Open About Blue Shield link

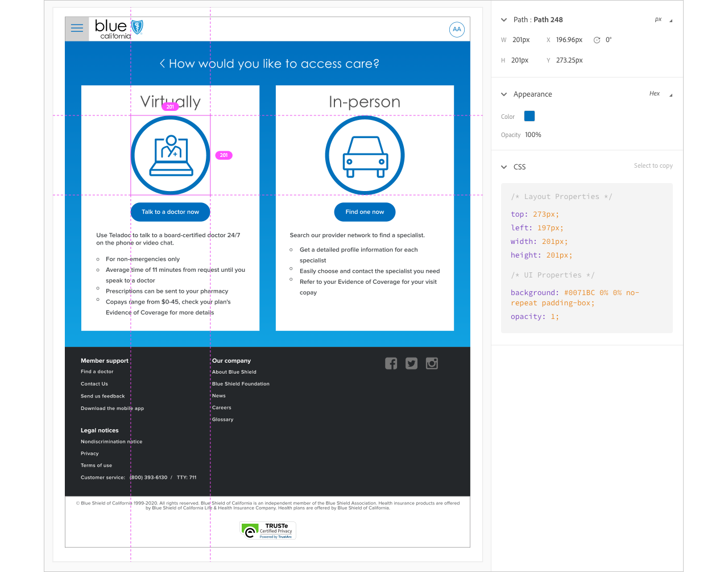coord(234,372)
